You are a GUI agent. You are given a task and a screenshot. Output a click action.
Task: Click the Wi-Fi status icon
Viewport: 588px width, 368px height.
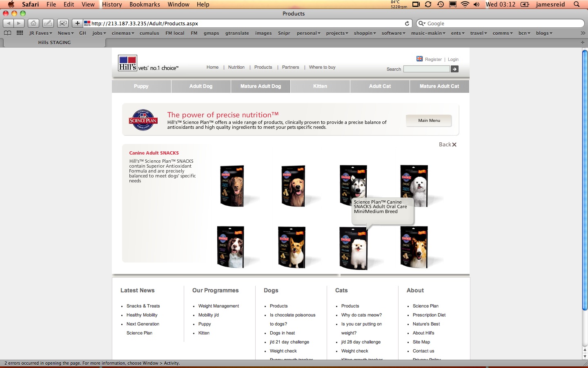pos(465,4)
